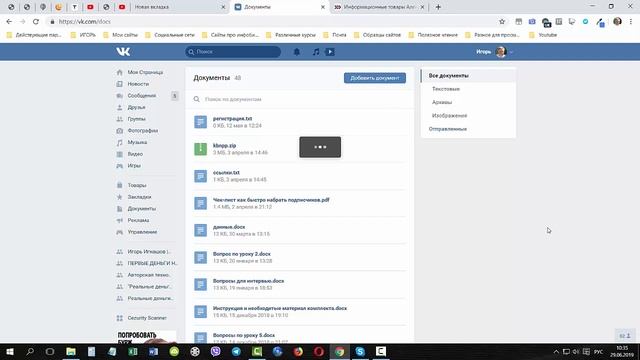Image resolution: width=640 pixels, height=360 pixels.
Task: Go to Новости in sidebar
Action: (138, 84)
